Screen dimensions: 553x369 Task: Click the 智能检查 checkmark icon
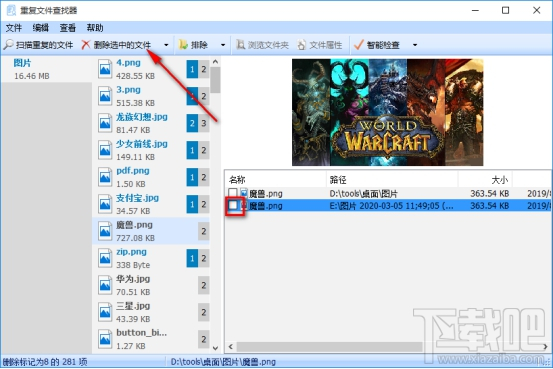[358, 44]
